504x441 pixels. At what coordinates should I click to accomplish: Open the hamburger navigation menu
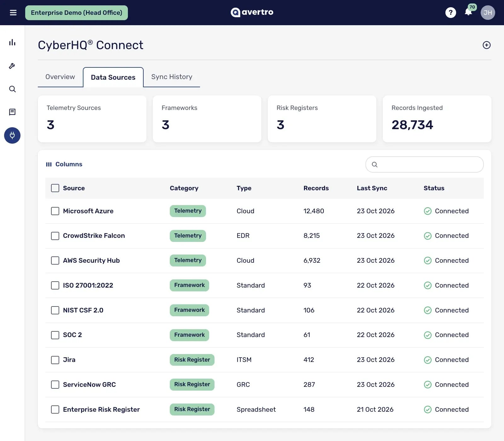(13, 13)
